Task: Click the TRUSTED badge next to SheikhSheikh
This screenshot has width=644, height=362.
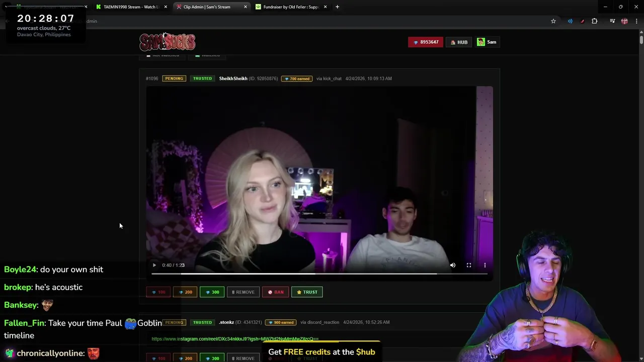Action: (202, 78)
